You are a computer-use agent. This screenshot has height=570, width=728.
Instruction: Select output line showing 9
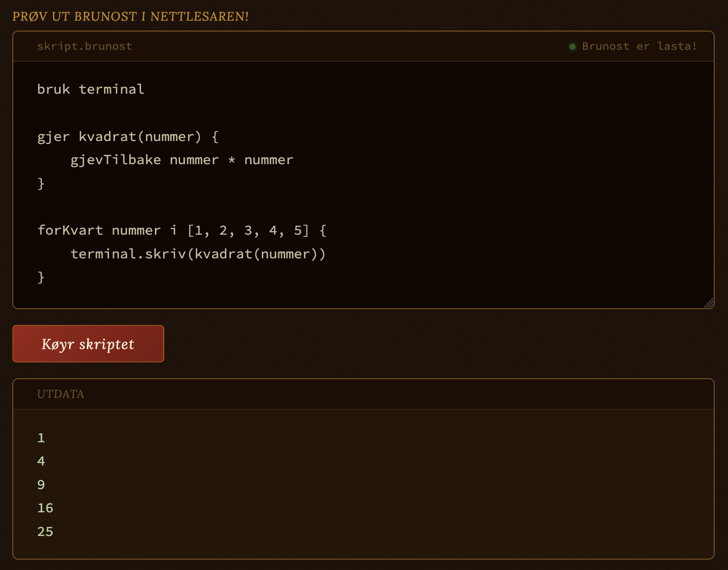41,485
